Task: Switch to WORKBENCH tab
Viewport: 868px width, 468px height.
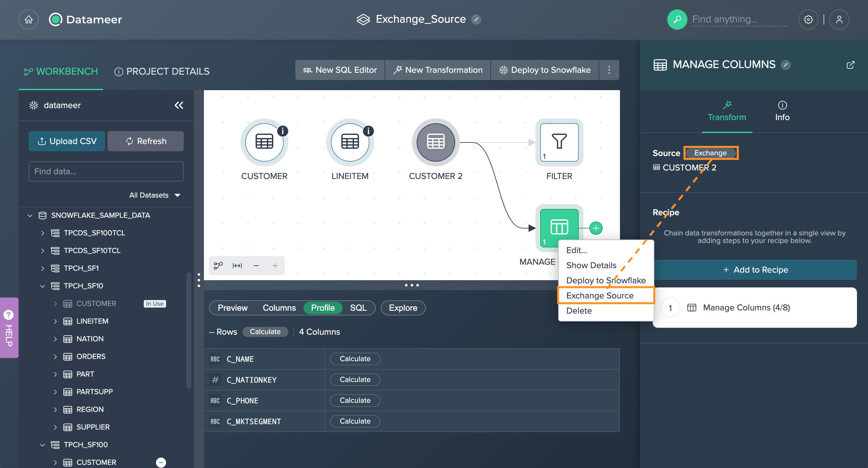Action: coord(61,72)
